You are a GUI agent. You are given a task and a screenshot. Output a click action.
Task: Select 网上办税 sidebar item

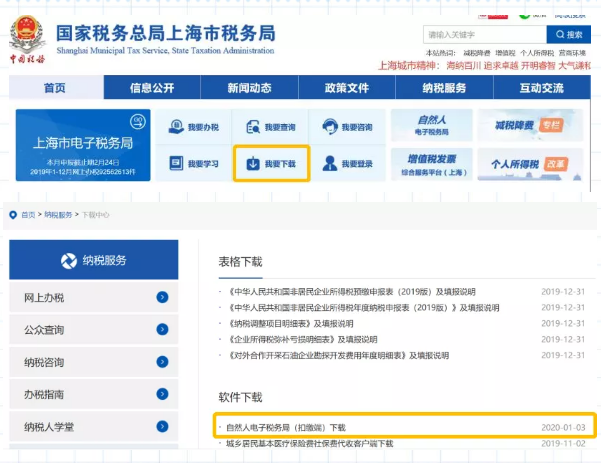[x=94, y=297]
